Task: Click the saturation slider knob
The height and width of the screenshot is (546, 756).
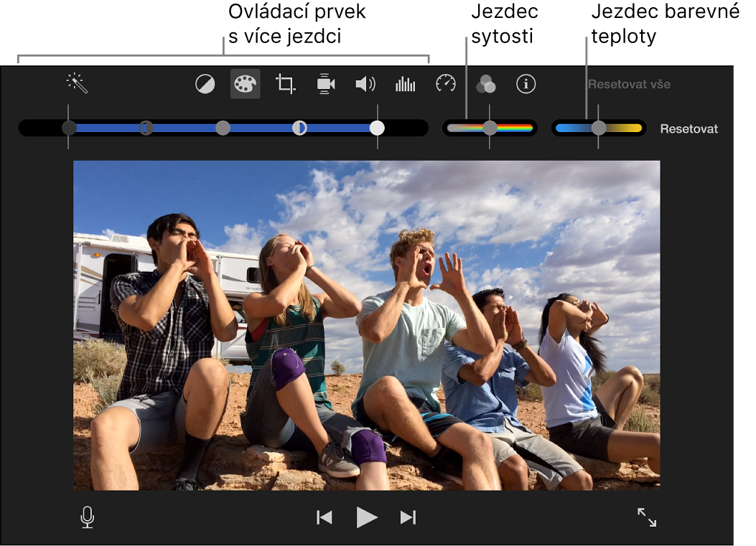Action: pos(490,128)
